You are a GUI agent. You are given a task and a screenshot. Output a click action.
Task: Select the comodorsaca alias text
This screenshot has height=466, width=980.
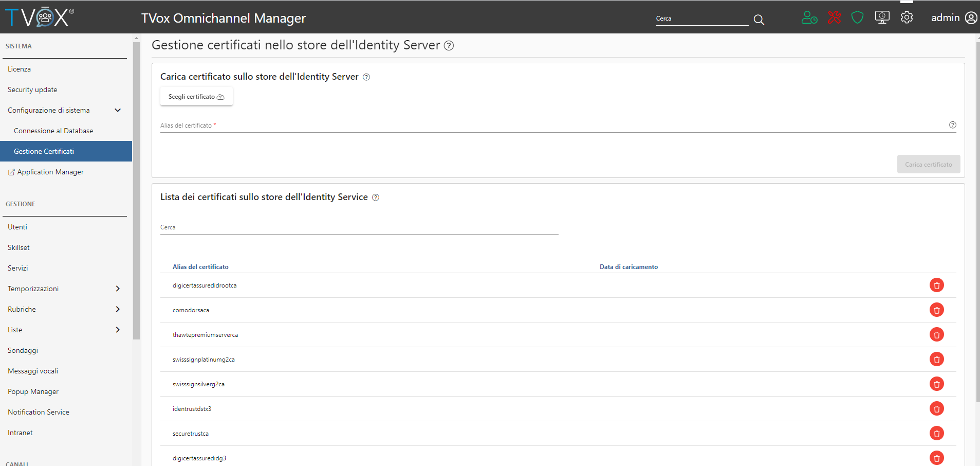click(x=191, y=310)
